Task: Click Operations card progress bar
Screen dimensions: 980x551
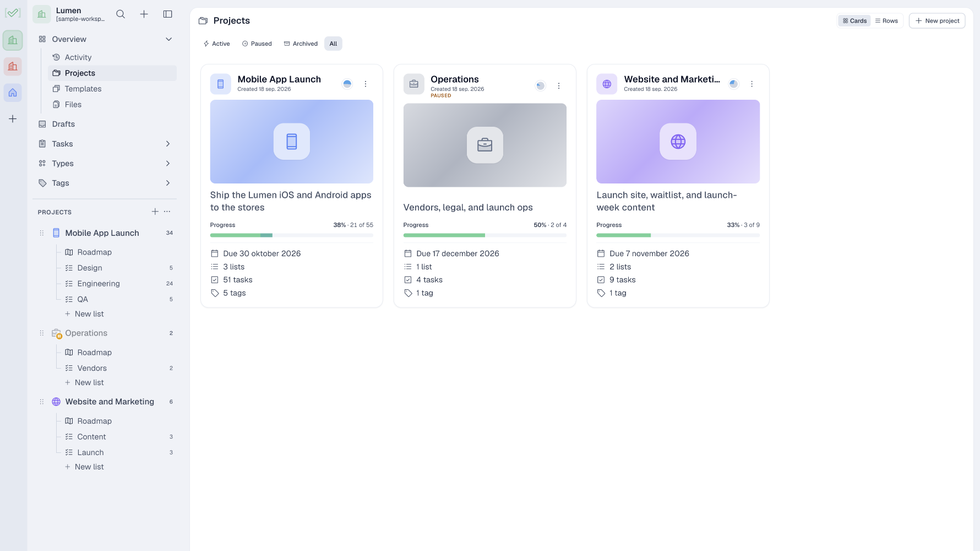Action: pyautogui.click(x=485, y=235)
